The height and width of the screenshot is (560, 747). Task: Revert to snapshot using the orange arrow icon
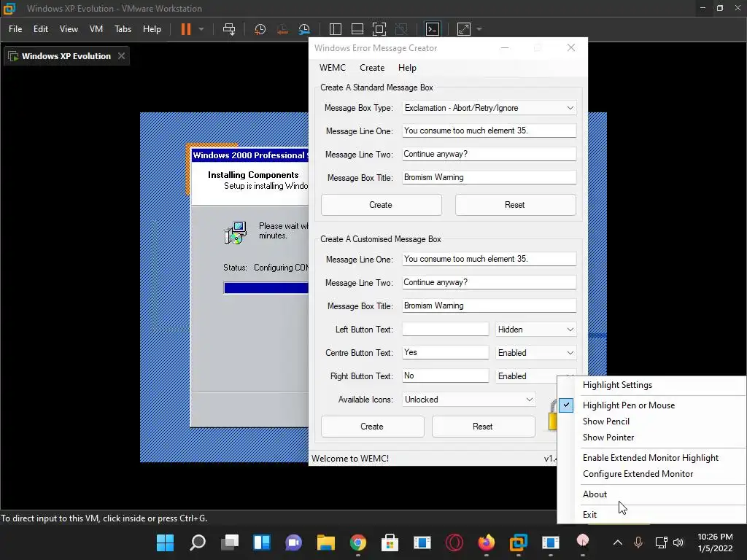[x=282, y=29]
